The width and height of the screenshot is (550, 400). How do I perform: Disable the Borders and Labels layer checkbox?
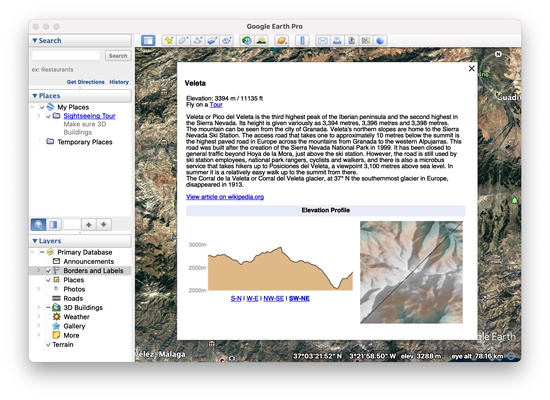(48, 271)
